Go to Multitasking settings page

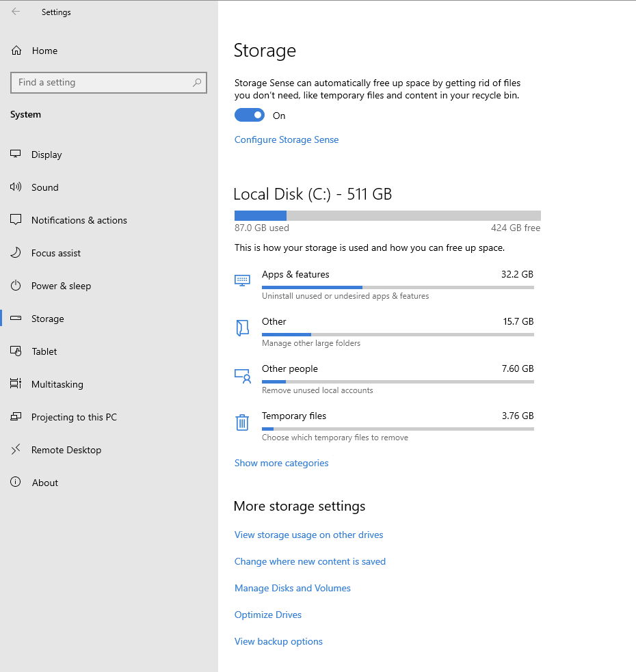[x=57, y=384]
